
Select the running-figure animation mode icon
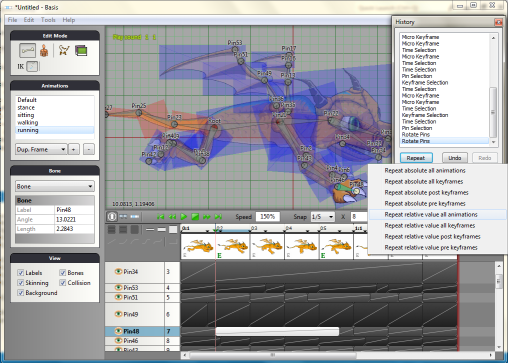pos(64,51)
